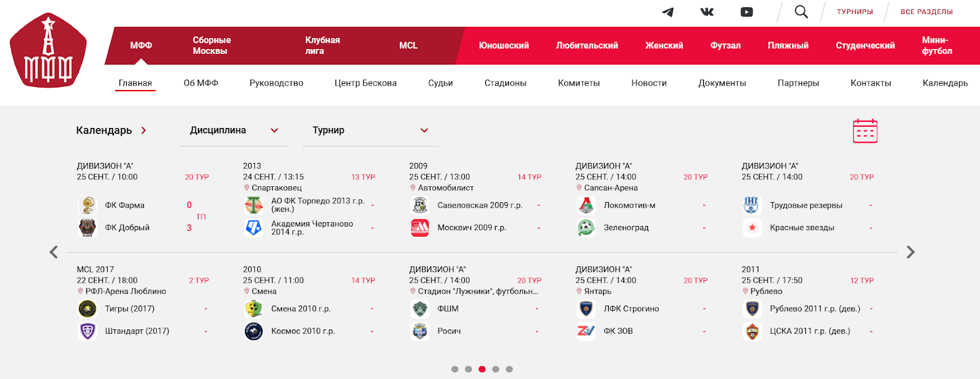Open the Клубная лига section
The image size is (980, 379).
[322, 45]
